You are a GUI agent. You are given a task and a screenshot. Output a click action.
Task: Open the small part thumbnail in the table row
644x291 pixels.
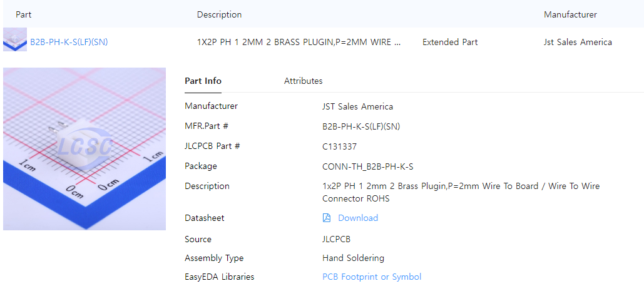pos(15,39)
